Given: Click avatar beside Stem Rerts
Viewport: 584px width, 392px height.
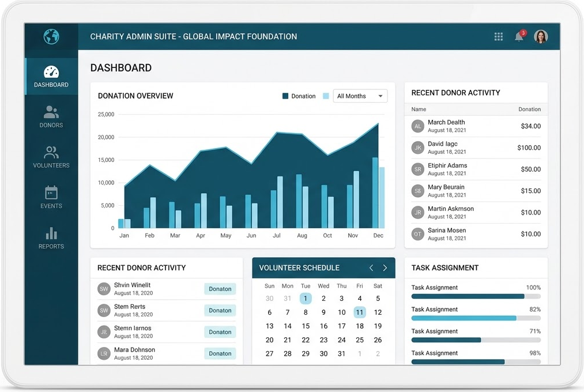Looking at the screenshot, I should pyautogui.click(x=104, y=311).
